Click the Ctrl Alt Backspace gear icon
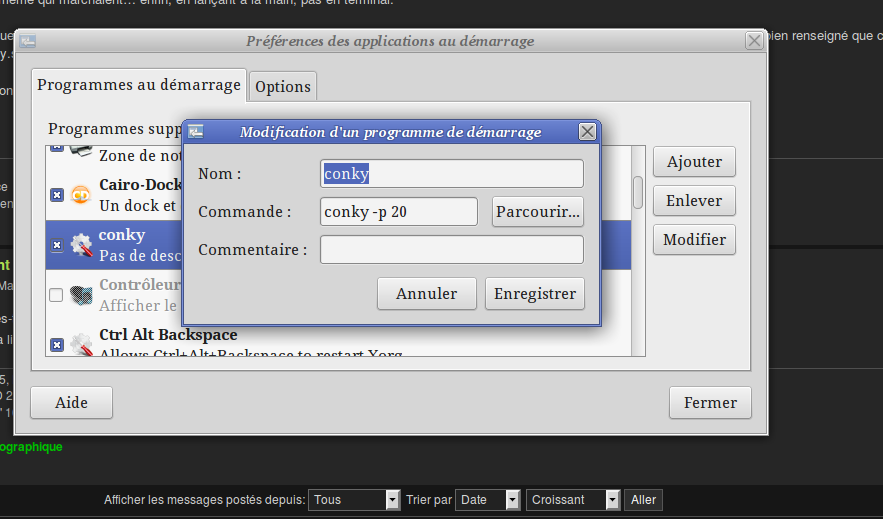Viewport: 883px width, 519px height. (x=81, y=344)
